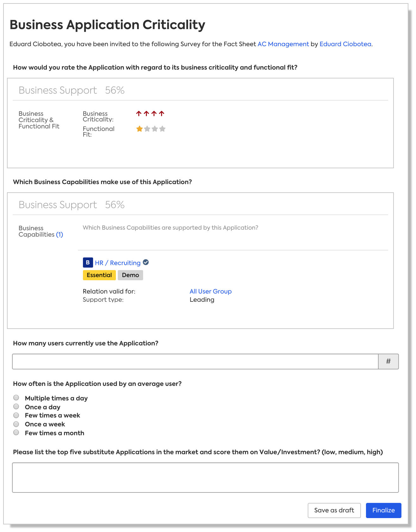Focus the substitute Applications text area

coord(205,477)
